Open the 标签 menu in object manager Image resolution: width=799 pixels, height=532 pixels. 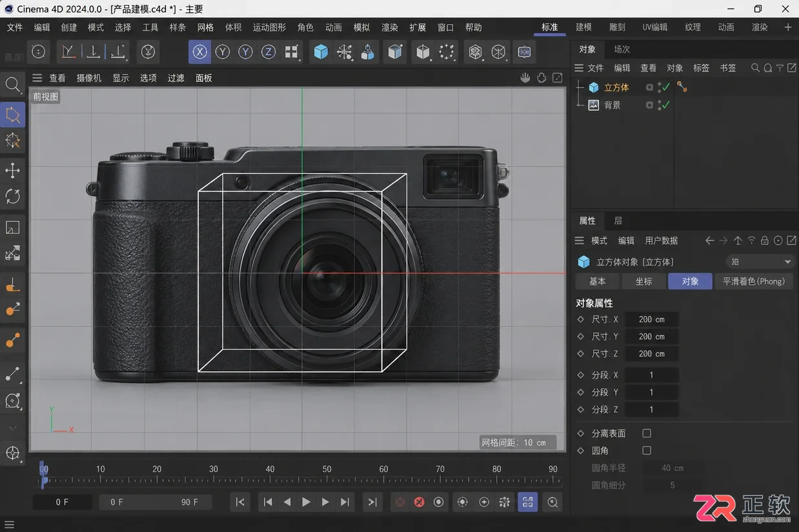[701, 68]
